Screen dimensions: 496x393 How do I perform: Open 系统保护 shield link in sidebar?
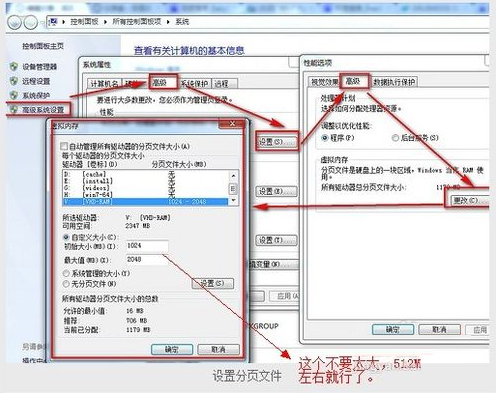pyautogui.click(x=30, y=95)
